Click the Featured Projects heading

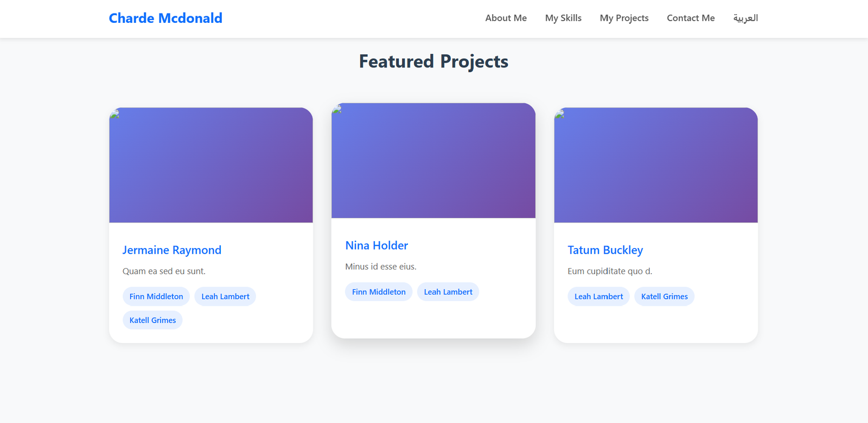[433, 61]
